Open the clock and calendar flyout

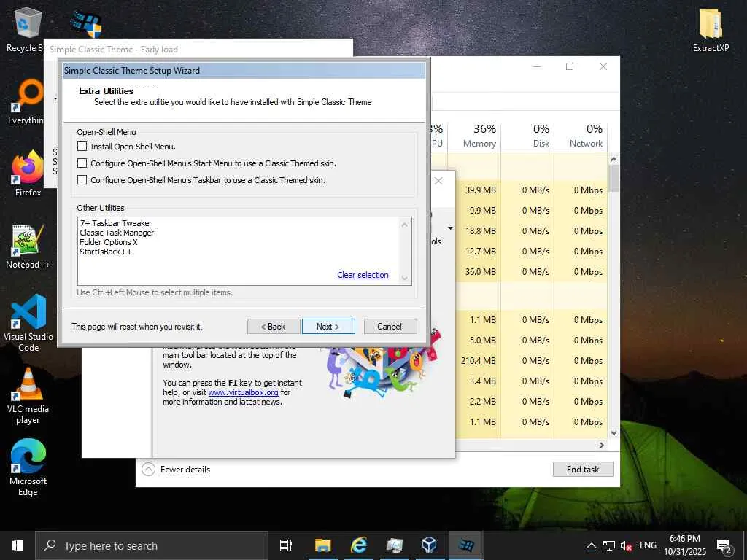point(685,545)
